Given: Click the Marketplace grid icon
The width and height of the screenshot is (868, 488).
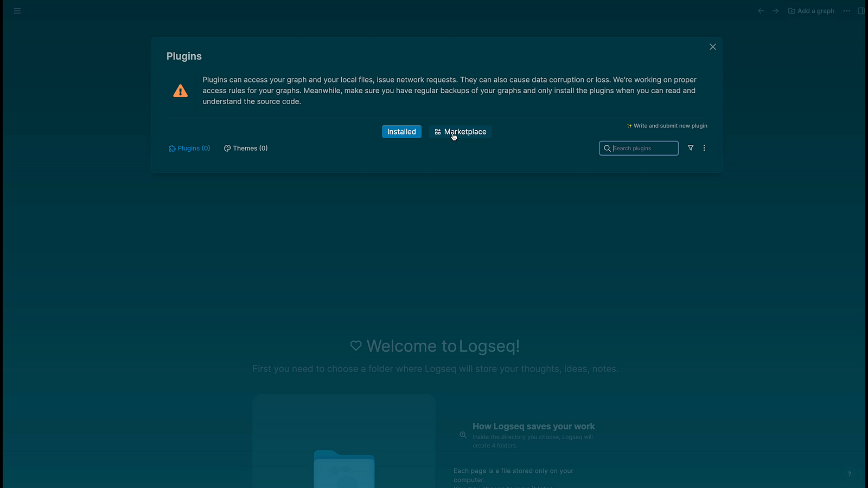Looking at the screenshot, I should (438, 132).
